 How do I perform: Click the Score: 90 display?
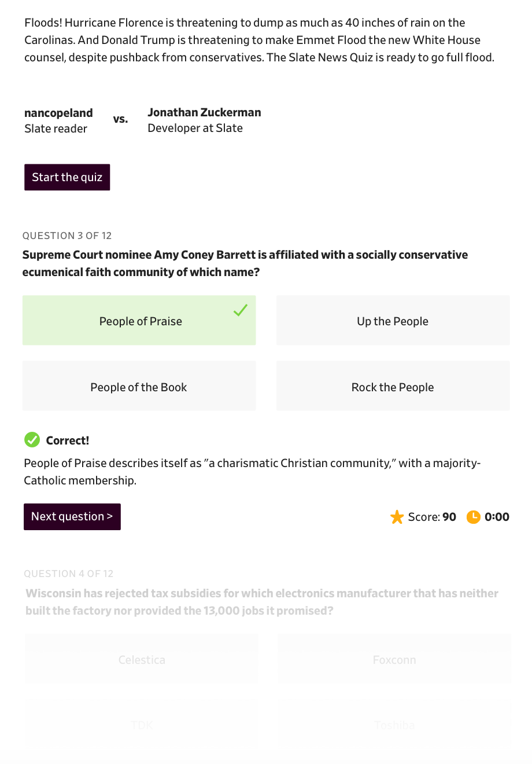(432, 517)
